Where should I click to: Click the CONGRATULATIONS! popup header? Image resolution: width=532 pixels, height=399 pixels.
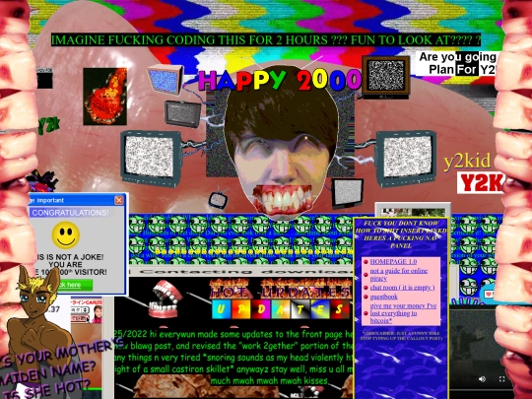70,213
